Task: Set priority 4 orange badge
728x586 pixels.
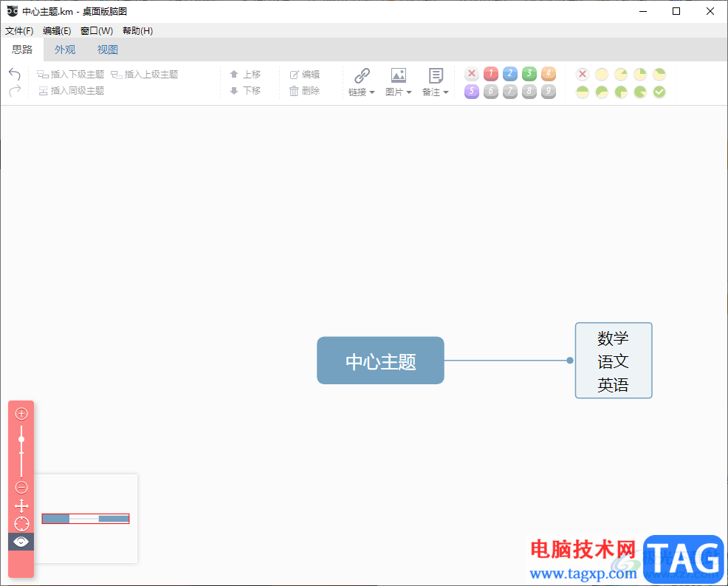Action: [549, 73]
